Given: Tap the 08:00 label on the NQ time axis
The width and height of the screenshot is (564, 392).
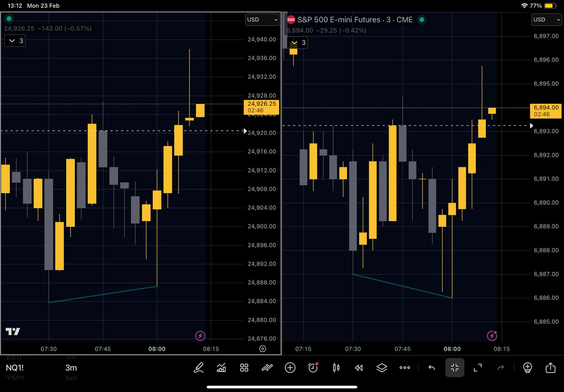Looking at the screenshot, I should 157,349.
